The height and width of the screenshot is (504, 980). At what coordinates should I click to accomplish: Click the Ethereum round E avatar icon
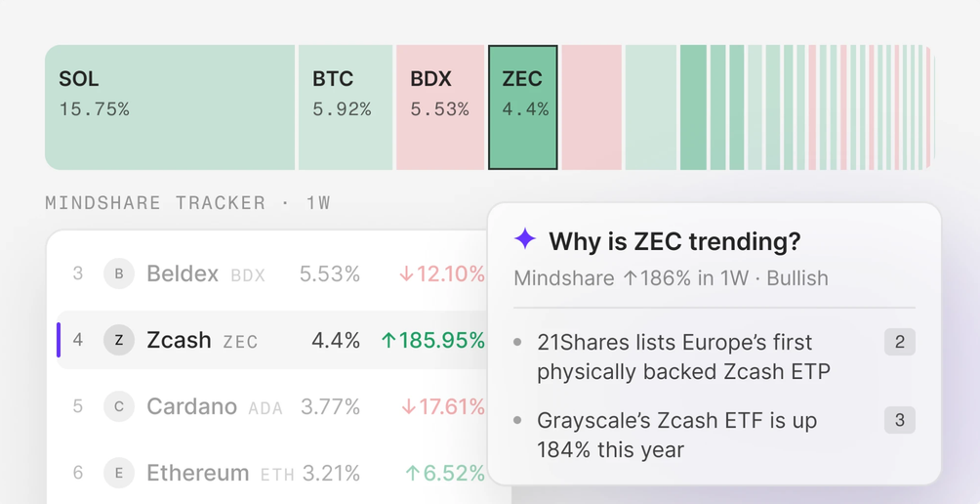[119, 473]
